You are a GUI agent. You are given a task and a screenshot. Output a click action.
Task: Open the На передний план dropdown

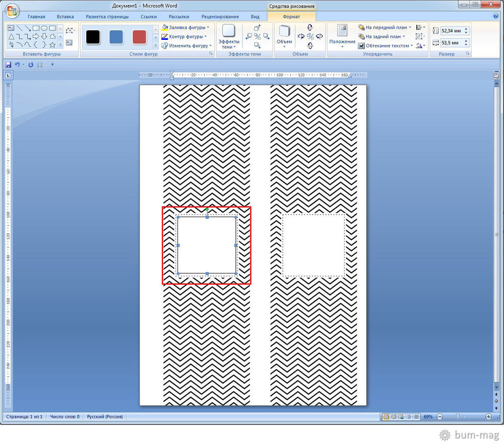pyautogui.click(x=385, y=27)
